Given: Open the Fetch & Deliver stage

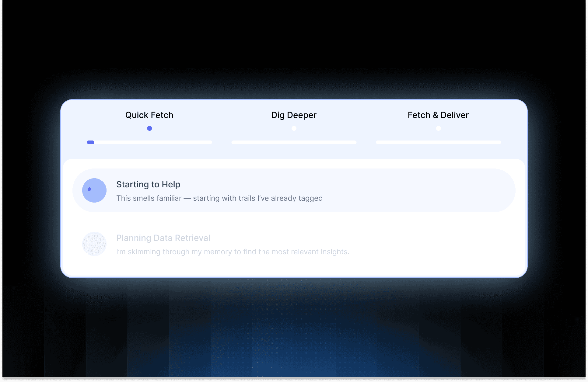Looking at the screenshot, I should (x=438, y=115).
